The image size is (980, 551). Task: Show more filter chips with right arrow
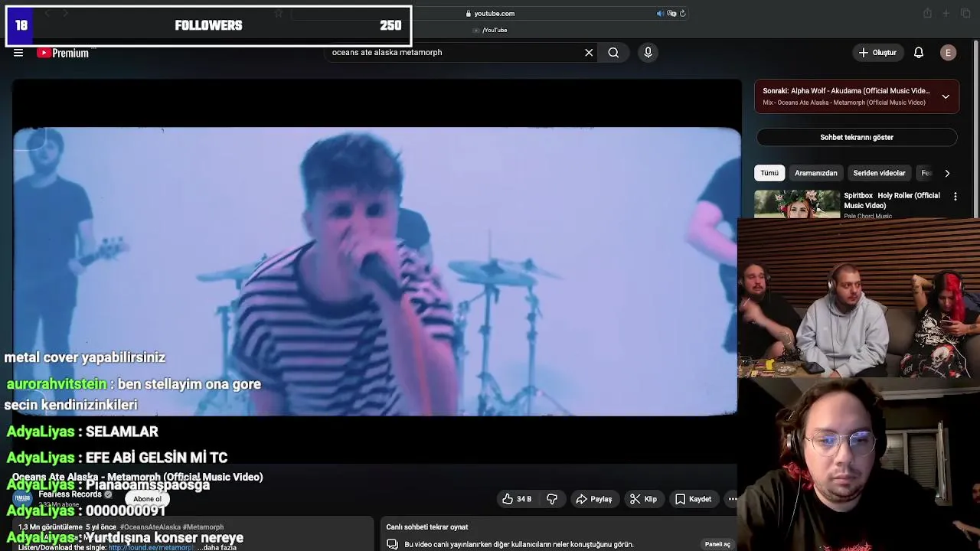(x=947, y=173)
